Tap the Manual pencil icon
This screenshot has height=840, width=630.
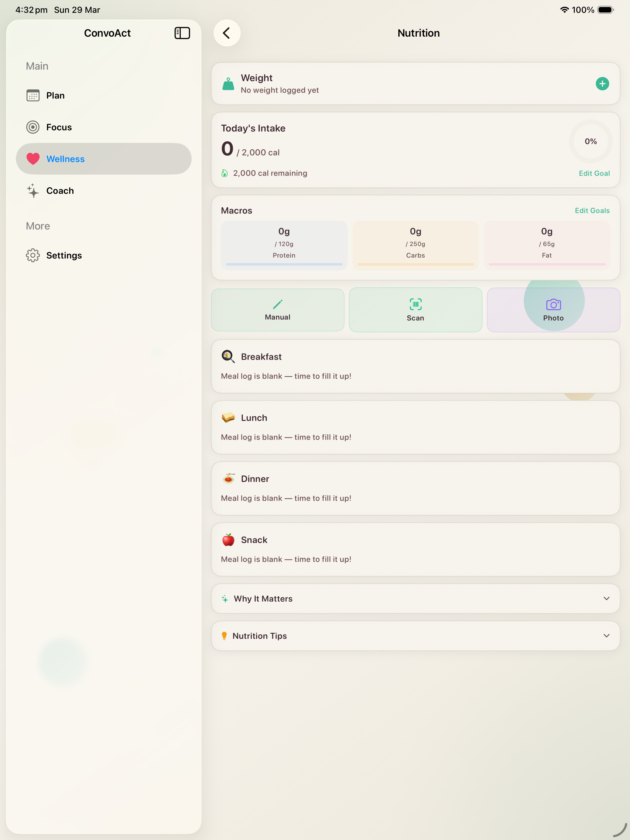[277, 304]
